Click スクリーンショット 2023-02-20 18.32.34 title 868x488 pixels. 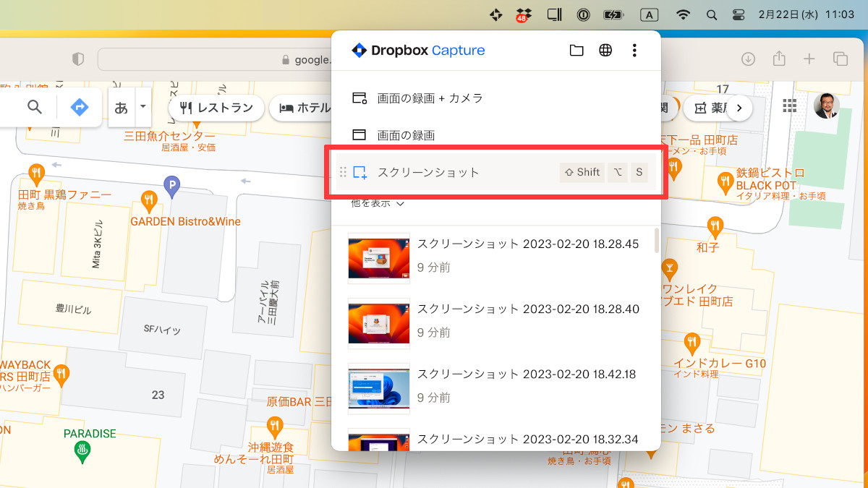point(528,439)
